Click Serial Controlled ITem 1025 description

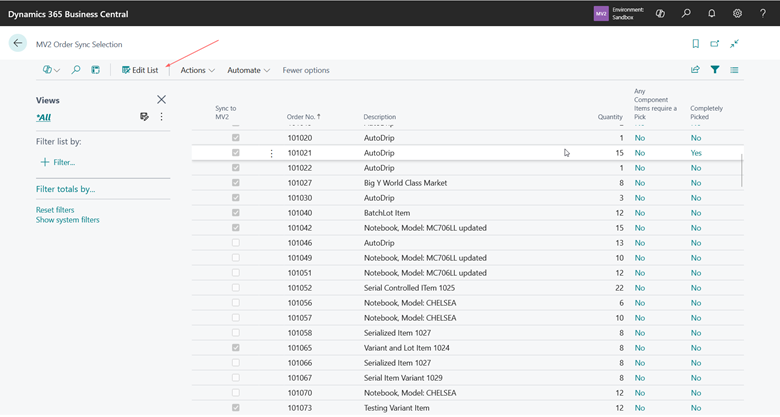(409, 288)
